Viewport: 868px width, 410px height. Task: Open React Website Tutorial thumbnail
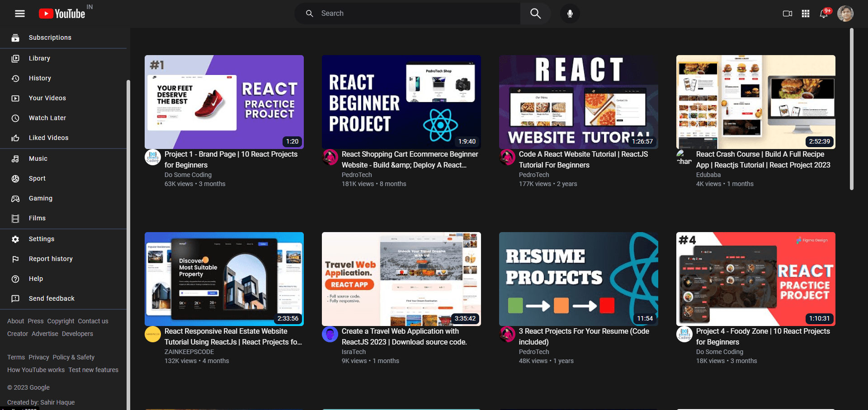click(x=579, y=102)
